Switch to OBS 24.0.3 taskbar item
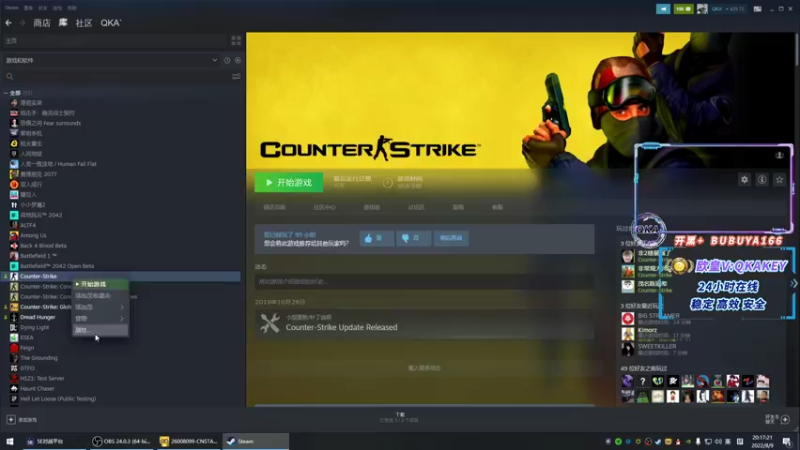 click(121, 441)
